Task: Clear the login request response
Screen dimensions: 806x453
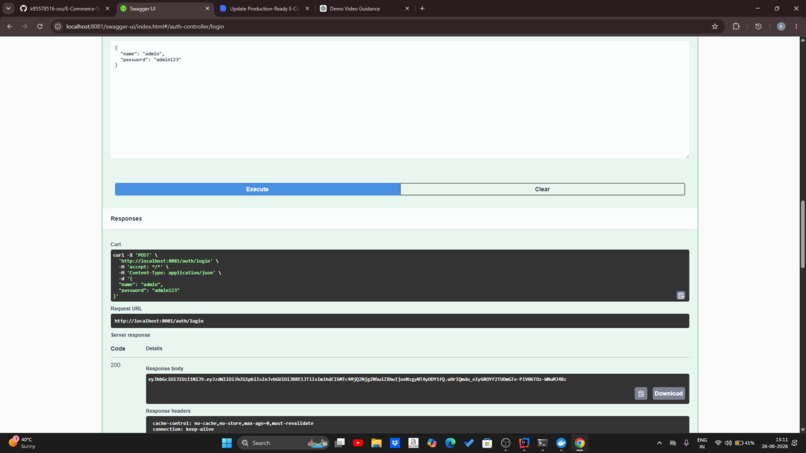Action: [x=542, y=189]
